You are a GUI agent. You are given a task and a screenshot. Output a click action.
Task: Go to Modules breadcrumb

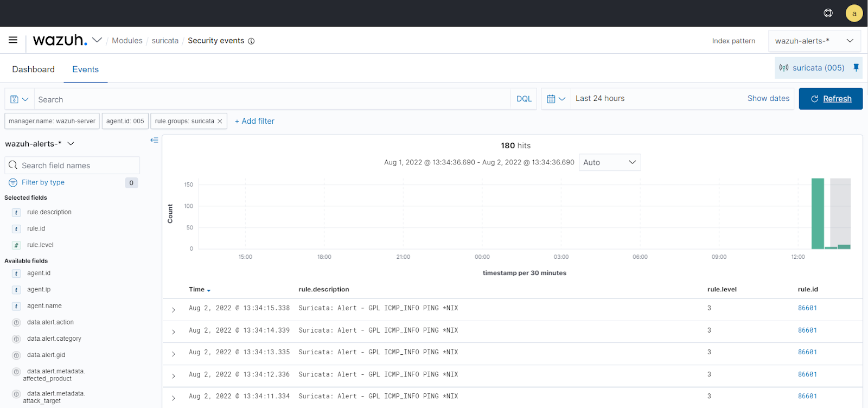coord(127,41)
